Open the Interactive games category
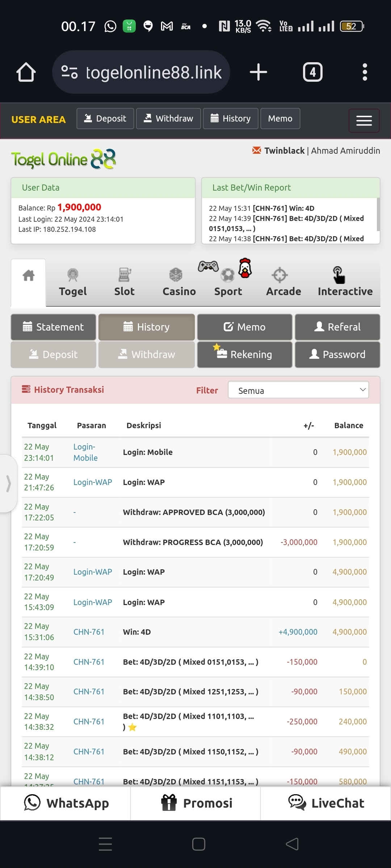The height and width of the screenshot is (868, 391). coord(345,282)
